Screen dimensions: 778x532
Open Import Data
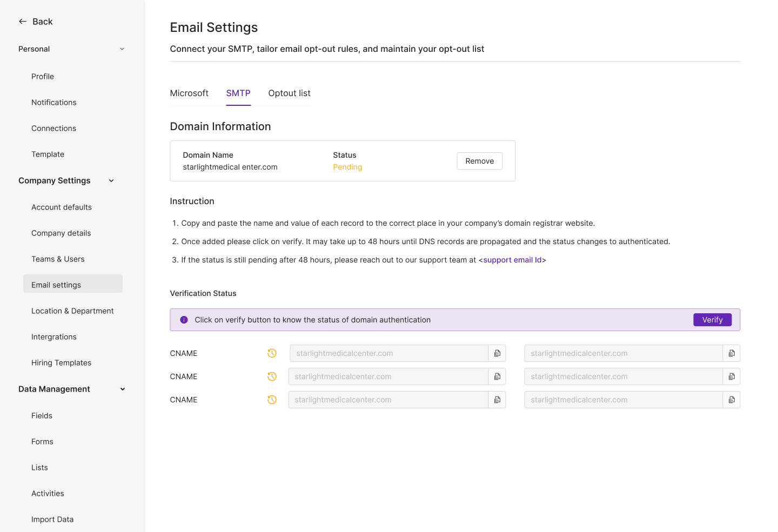point(52,520)
